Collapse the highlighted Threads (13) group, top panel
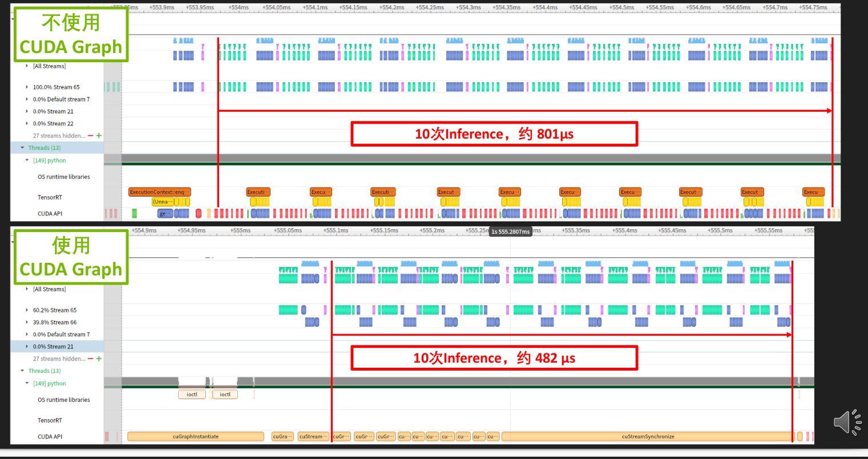The height and width of the screenshot is (459, 868). tap(23, 148)
